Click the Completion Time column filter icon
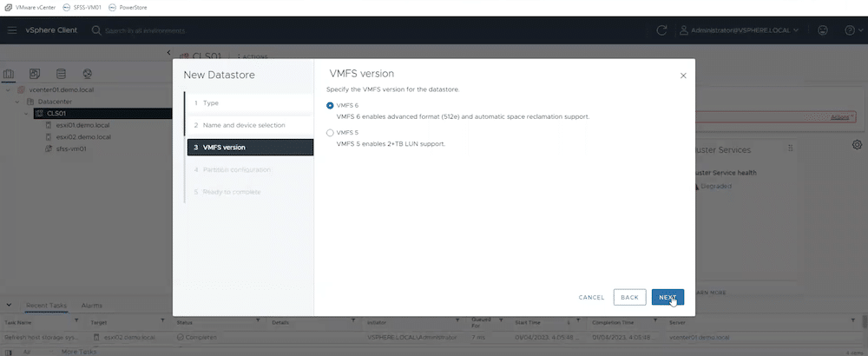Viewport: 868px width, 356px height. point(656,320)
